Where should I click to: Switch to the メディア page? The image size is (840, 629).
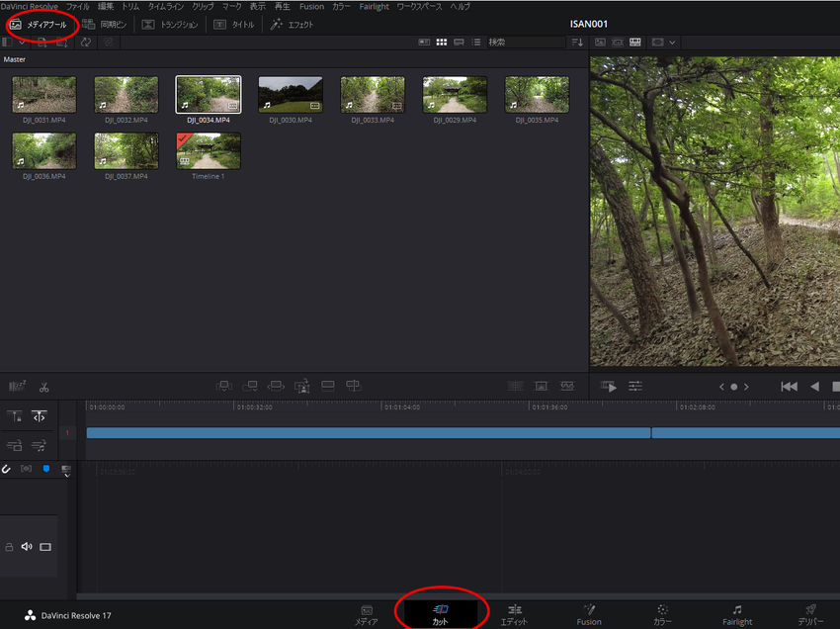367,615
